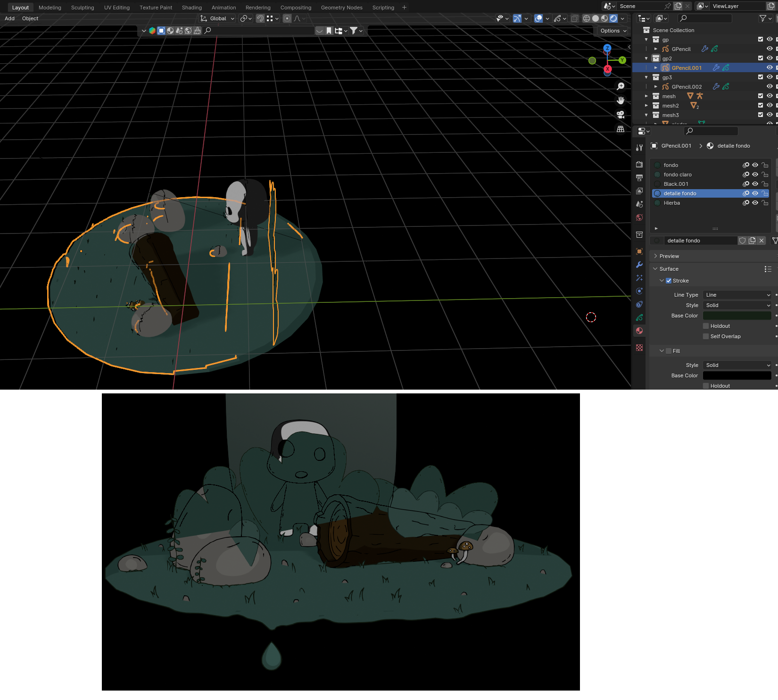Open the View Layer properties tab
Screen dimensions: 778x700
click(639, 191)
